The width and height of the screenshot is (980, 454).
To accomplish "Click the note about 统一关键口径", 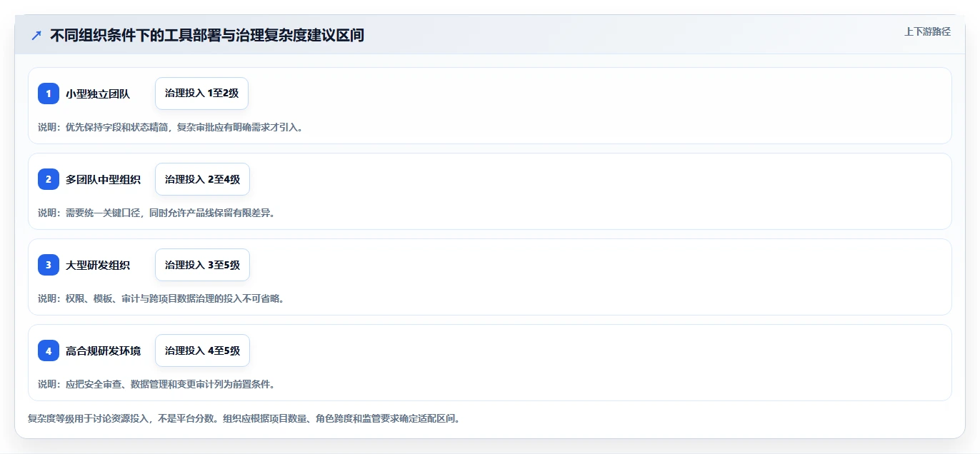I will click(x=156, y=213).
